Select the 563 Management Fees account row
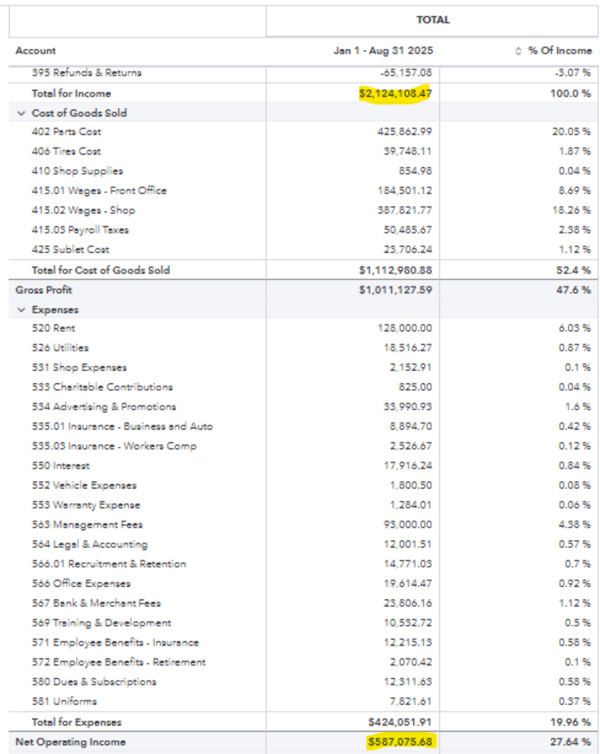This screenshot has width=600, height=754. pyautogui.click(x=87, y=525)
